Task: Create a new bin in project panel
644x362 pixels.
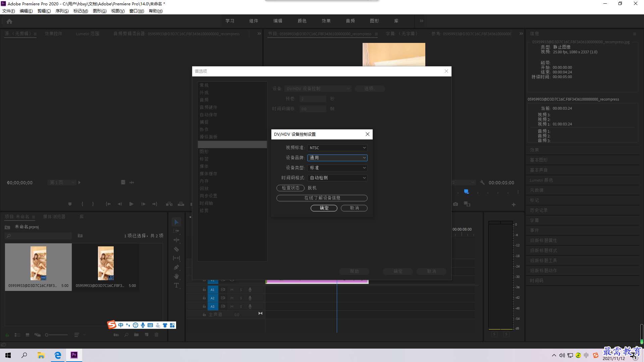Action: click(136, 335)
